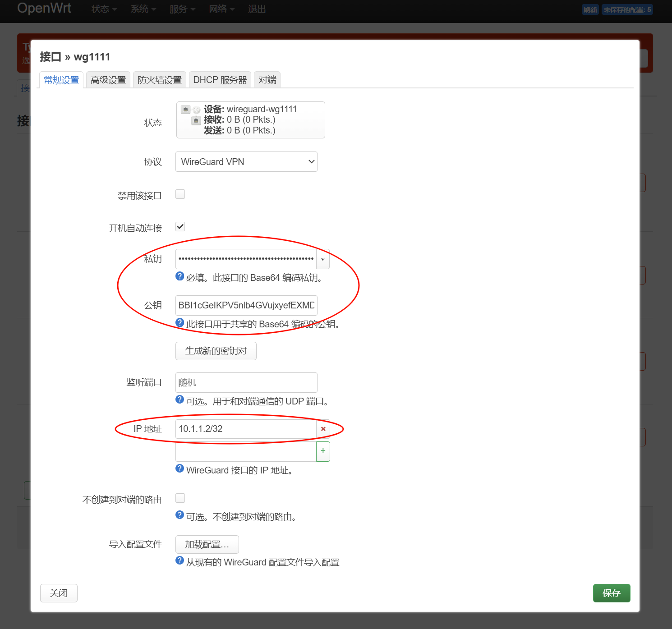Click the green plus to add IP address

point(323,451)
